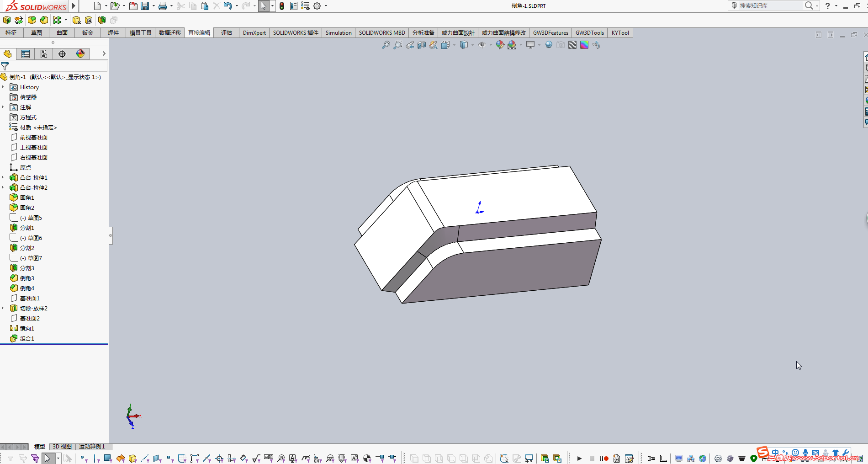Viewport: 868px width, 464px height.
Task: Switch to the 特征 ribbon tab
Action: [x=11, y=33]
